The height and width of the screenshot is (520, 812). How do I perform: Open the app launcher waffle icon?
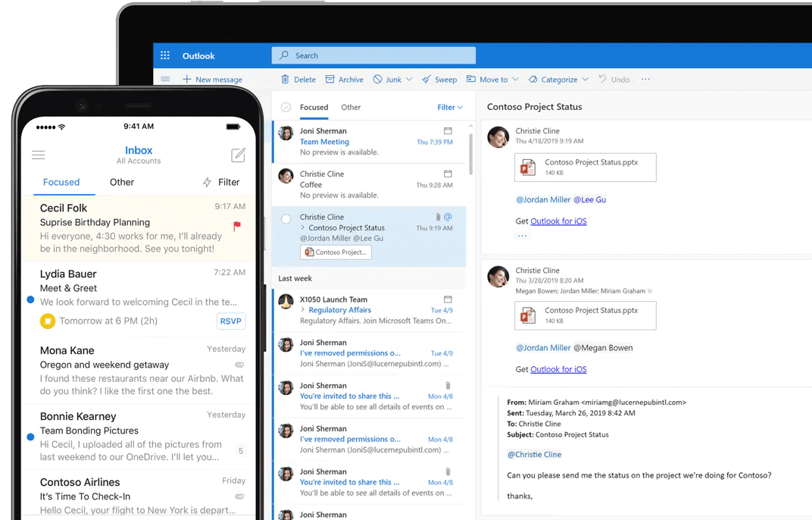click(x=165, y=56)
